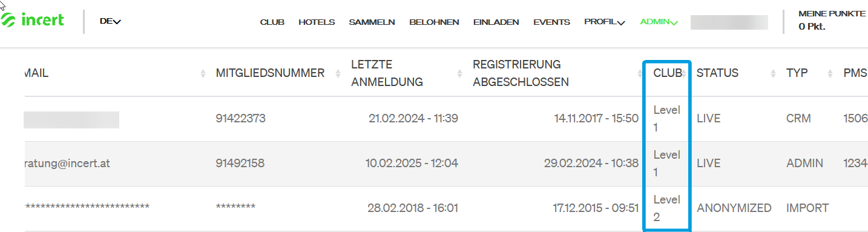Click the PMS column header
868x232 pixels.
(855, 73)
